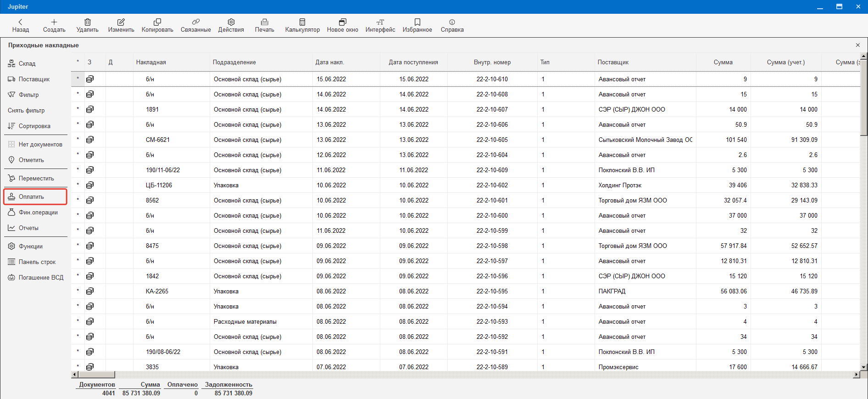Click the vertical scrollbar up arrow

click(864, 56)
